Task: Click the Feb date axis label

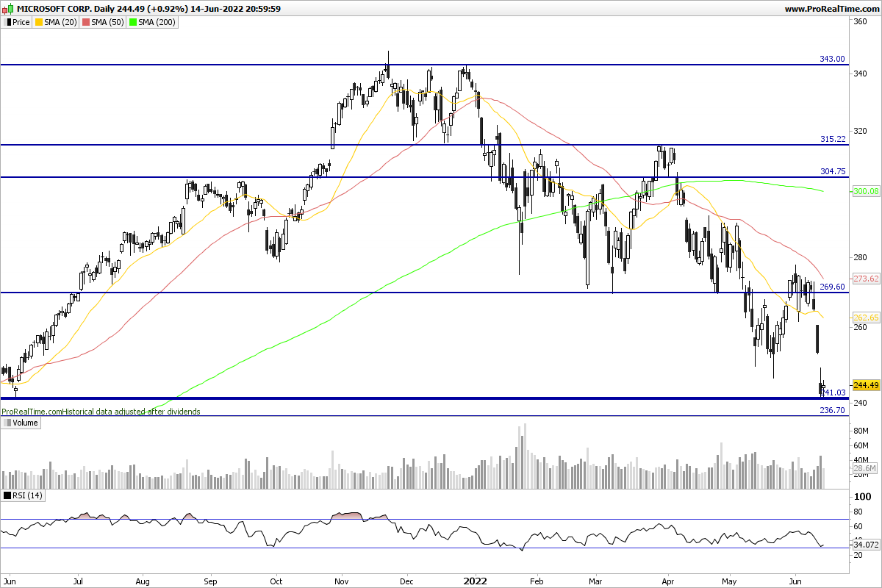Action: (x=537, y=579)
